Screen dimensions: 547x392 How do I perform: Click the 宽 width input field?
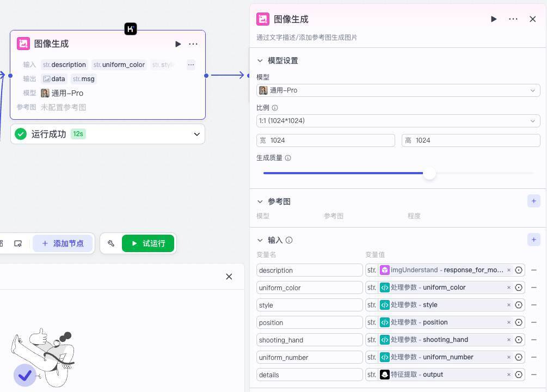pos(325,140)
